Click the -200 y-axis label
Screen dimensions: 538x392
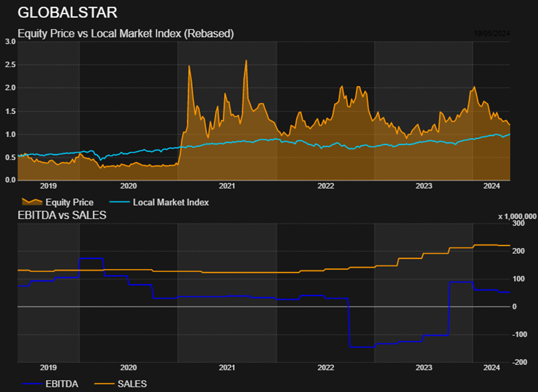click(519, 363)
